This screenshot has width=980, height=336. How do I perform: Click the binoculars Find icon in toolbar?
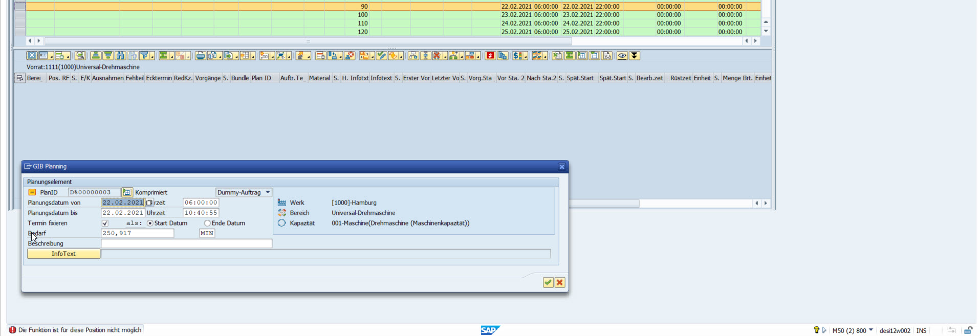pyautogui.click(x=120, y=56)
